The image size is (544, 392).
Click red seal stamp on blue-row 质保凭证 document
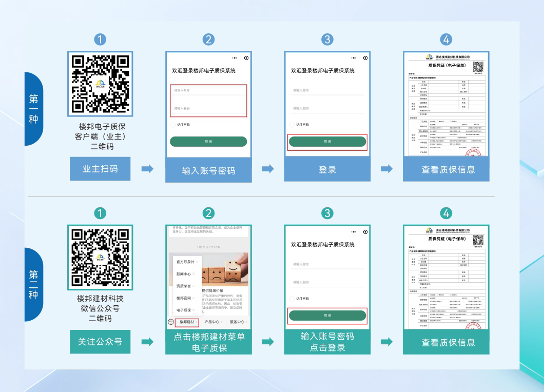click(x=474, y=152)
